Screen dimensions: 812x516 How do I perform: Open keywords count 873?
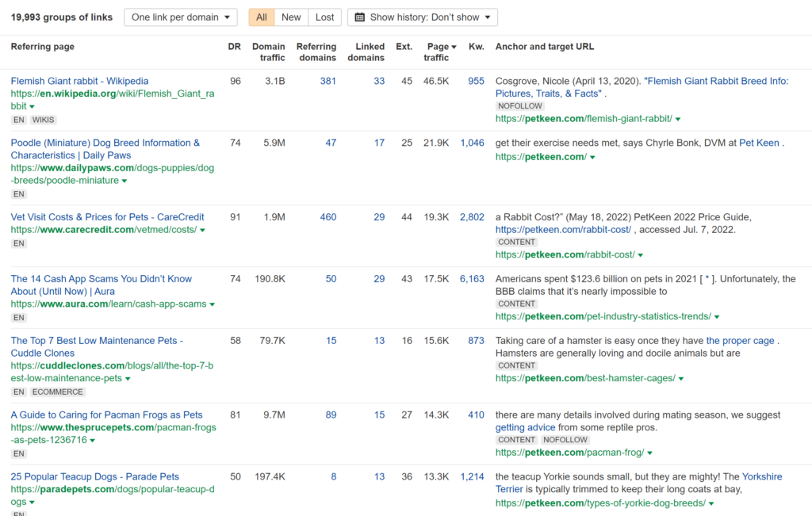[476, 341]
